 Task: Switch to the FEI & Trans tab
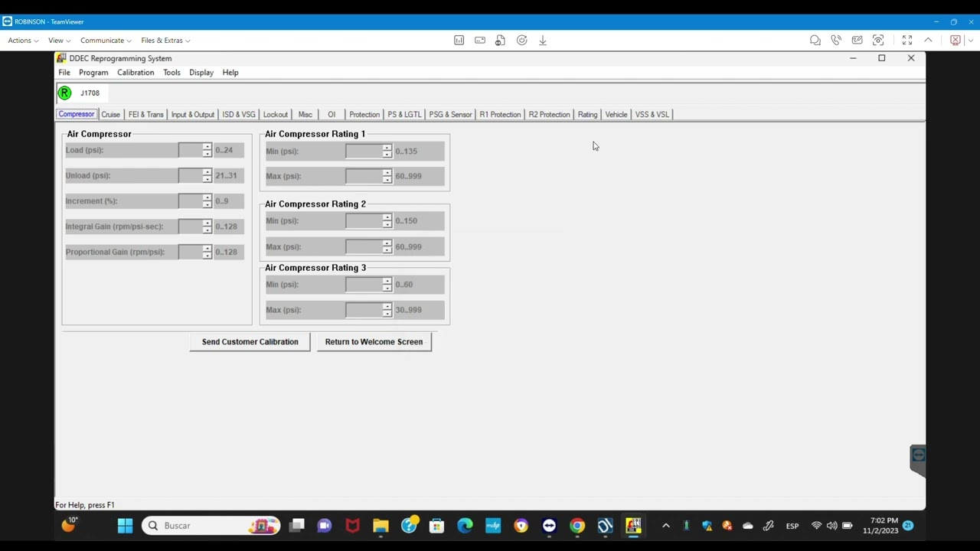(145, 115)
